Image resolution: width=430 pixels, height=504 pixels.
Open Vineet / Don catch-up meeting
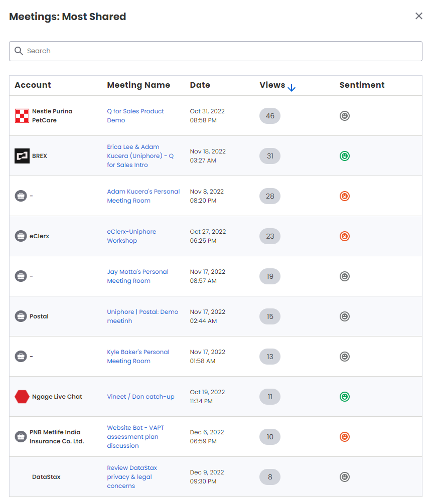(140, 397)
